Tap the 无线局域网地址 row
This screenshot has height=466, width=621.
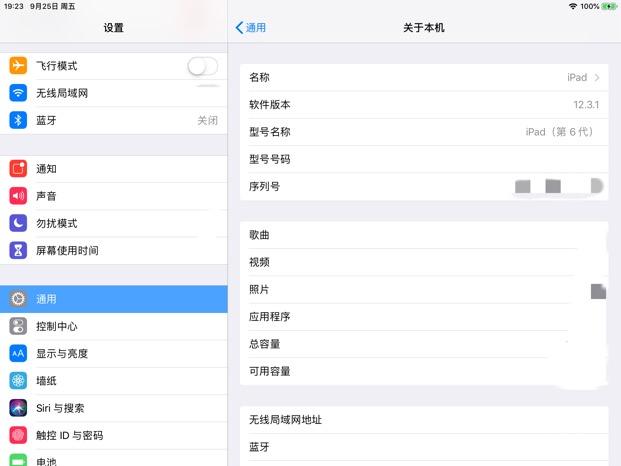[424, 420]
